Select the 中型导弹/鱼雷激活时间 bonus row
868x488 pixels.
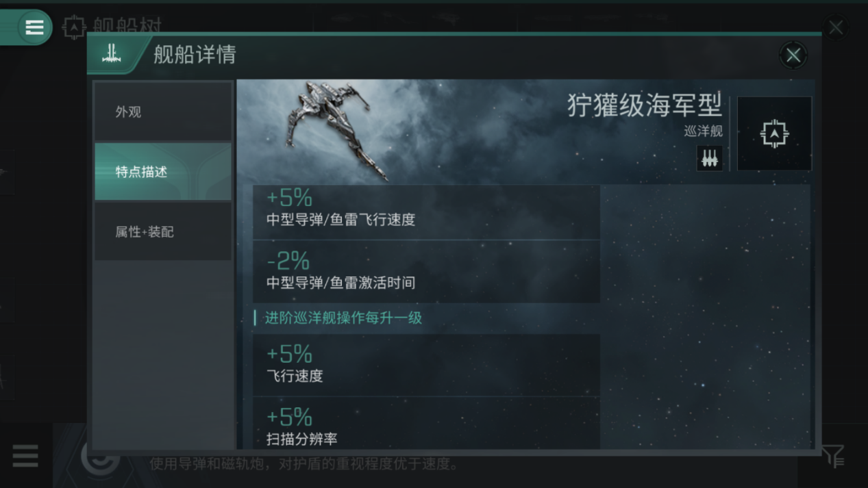click(426, 272)
